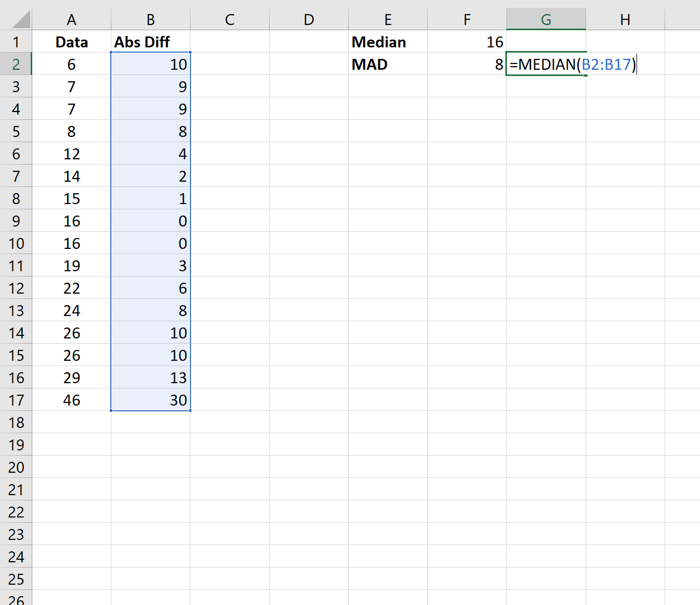Image resolution: width=700 pixels, height=605 pixels.
Task: Click inside the =MEDIAN(B2:B17) formula cell
Action: [546, 65]
